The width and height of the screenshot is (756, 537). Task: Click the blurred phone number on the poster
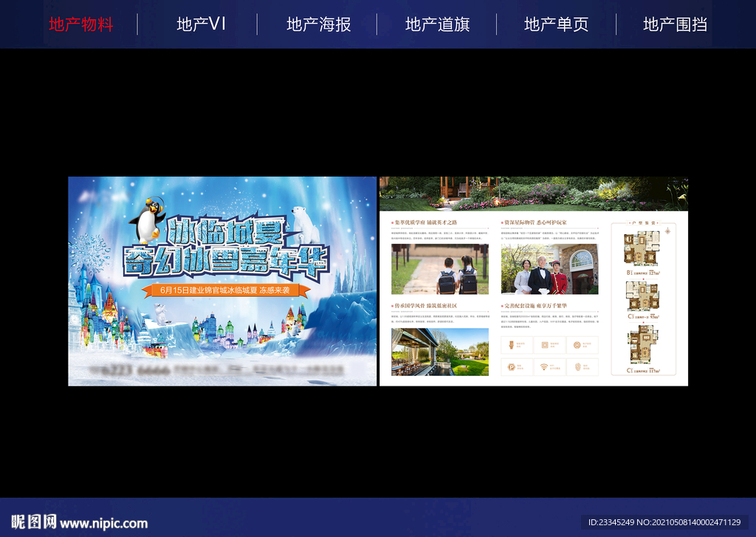tap(130, 370)
